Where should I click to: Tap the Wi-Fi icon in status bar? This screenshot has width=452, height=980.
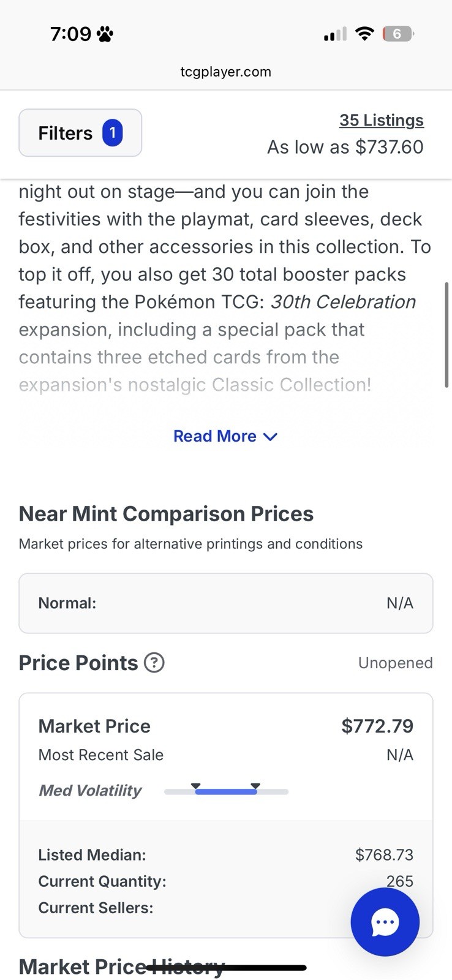click(364, 34)
